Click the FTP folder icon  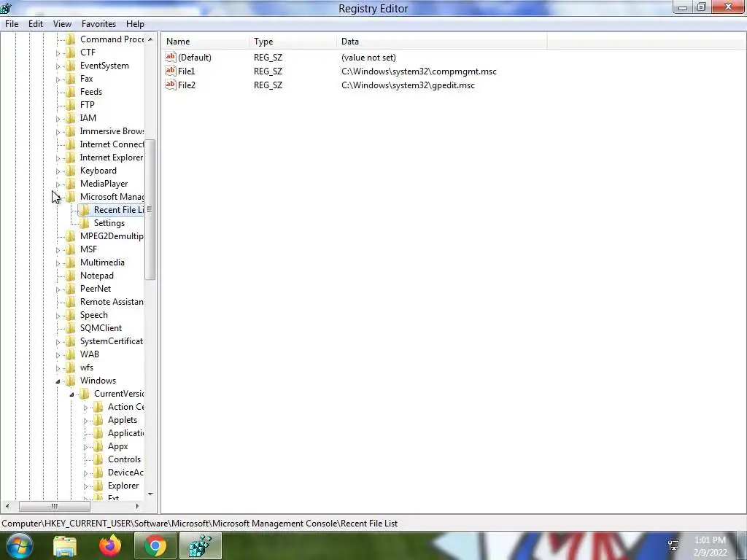click(71, 105)
